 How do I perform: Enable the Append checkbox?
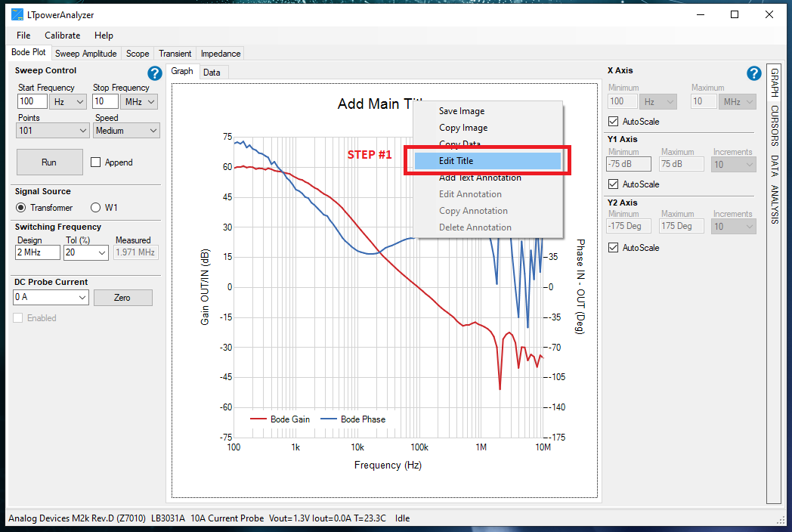click(96, 162)
